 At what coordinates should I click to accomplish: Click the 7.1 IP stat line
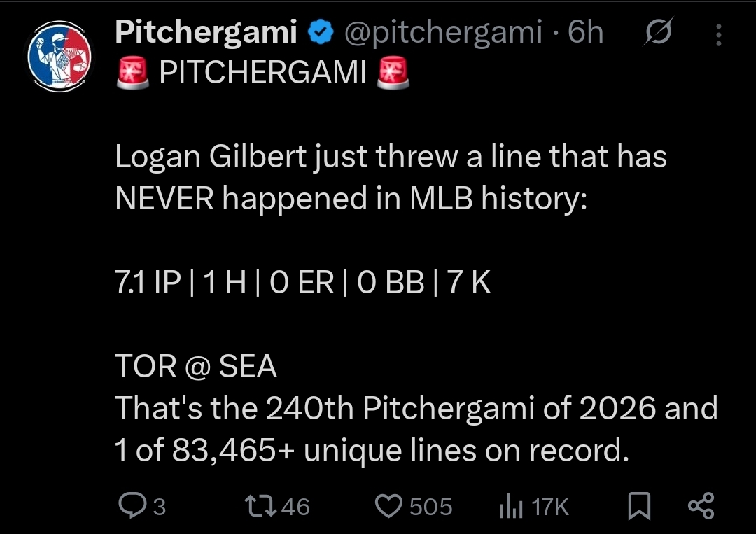(303, 283)
